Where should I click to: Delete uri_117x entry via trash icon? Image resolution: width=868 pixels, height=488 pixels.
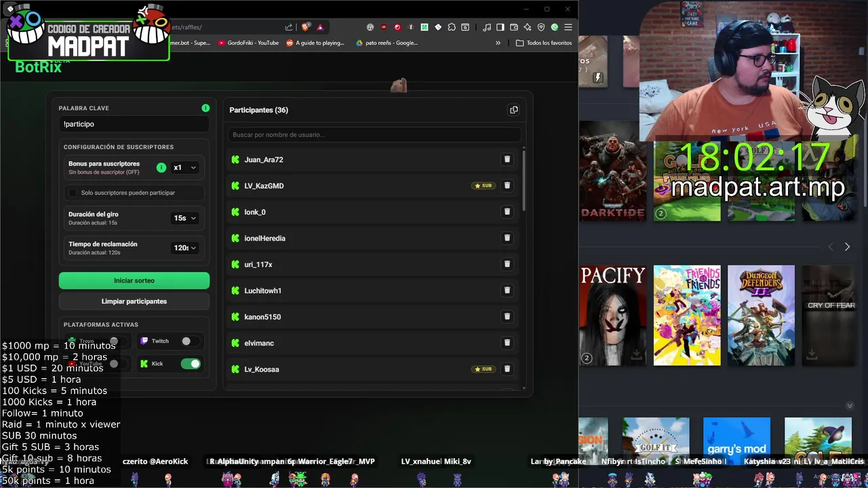[507, 264]
